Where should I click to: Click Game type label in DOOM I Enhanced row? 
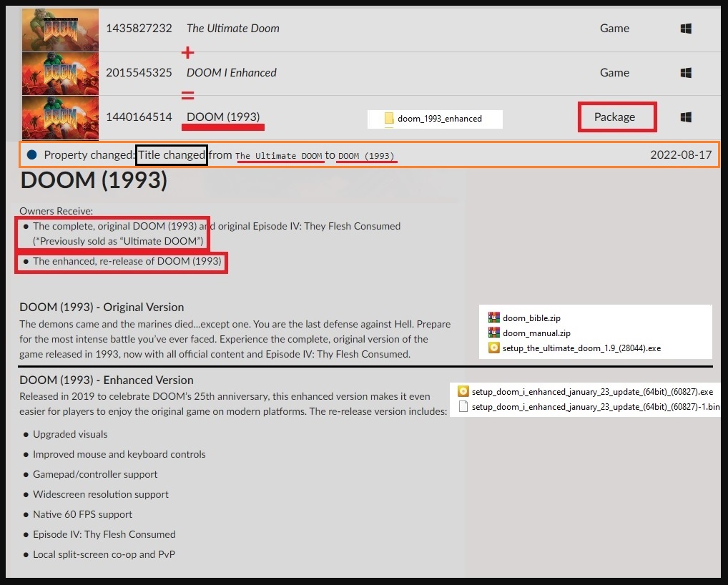614,72
